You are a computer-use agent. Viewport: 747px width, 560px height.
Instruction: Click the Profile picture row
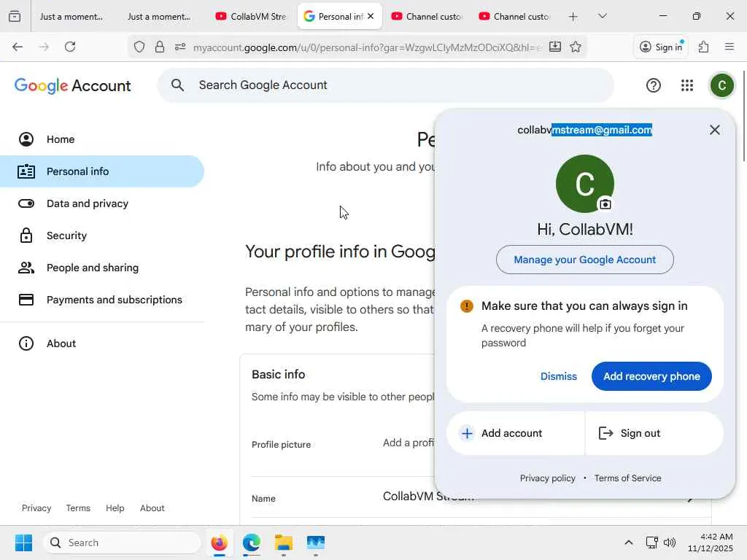pos(341,444)
